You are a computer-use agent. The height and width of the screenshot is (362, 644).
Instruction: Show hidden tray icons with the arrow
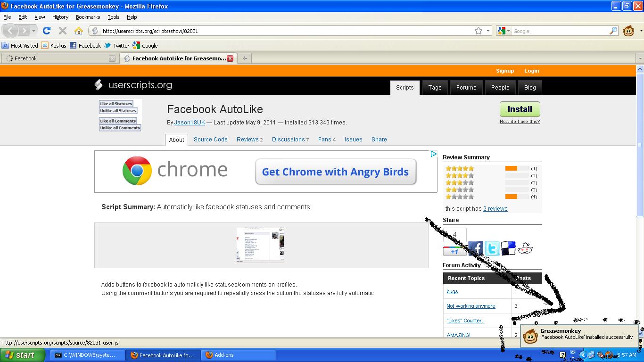(x=583, y=355)
